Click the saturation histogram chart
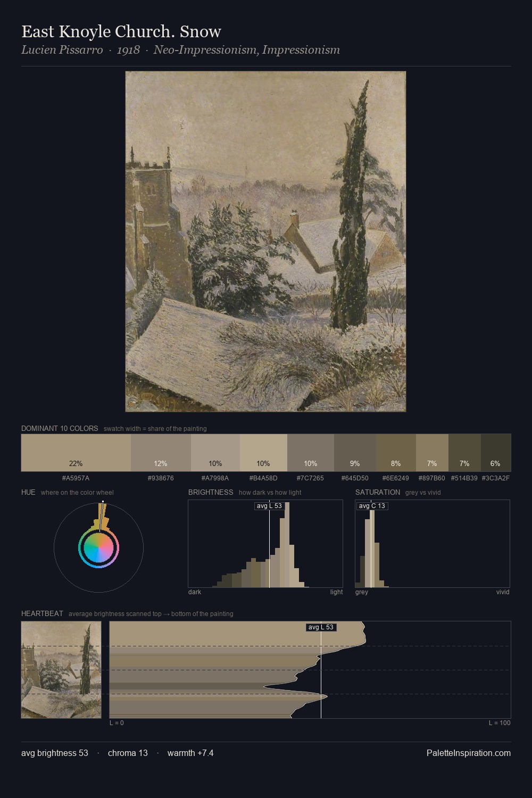 [433, 544]
